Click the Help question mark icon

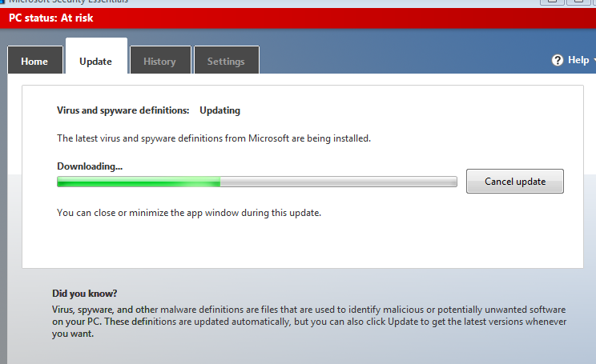(x=558, y=60)
